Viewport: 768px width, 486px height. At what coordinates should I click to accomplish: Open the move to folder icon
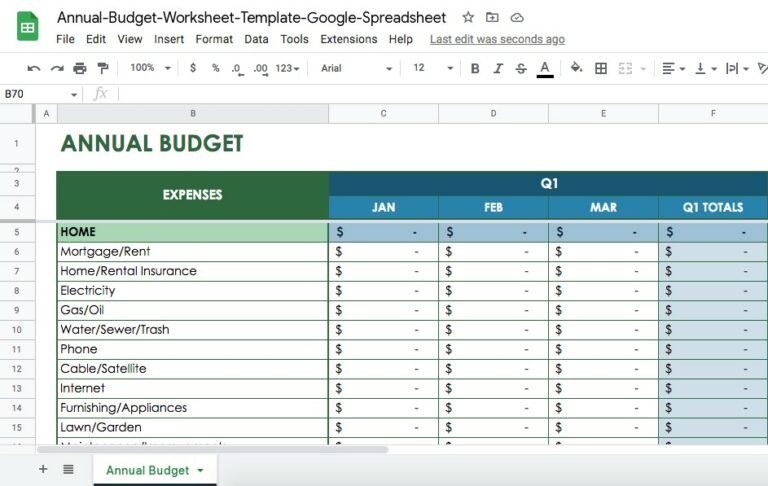[492, 18]
